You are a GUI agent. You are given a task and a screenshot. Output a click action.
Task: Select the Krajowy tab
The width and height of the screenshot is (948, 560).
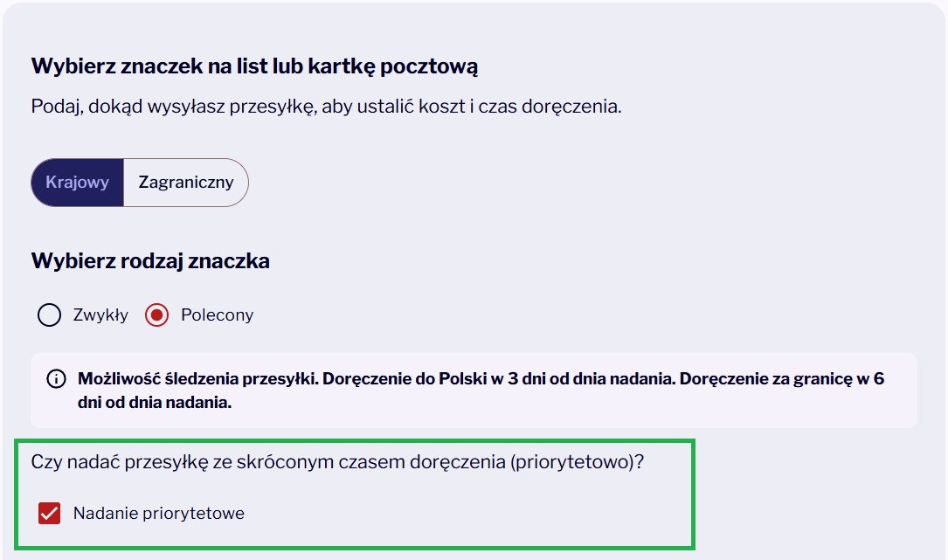coord(78,183)
